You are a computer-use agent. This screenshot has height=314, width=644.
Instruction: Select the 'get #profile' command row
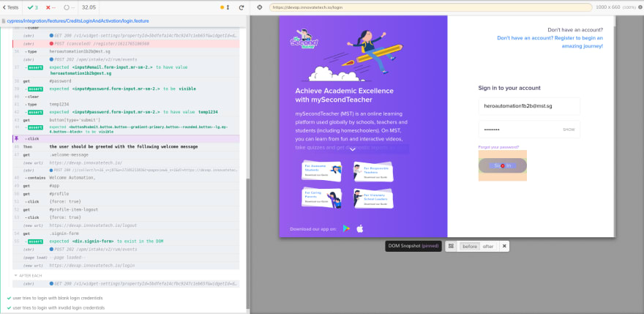coord(126,193)
